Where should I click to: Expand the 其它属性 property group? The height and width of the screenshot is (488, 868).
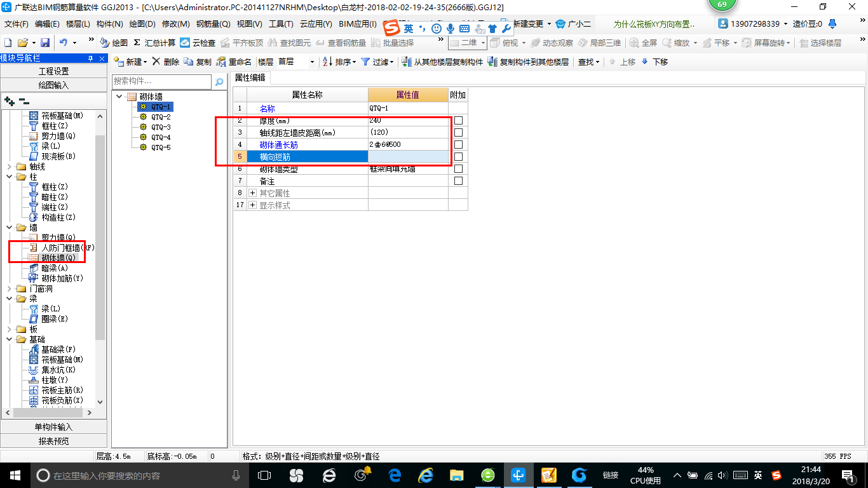253,193
